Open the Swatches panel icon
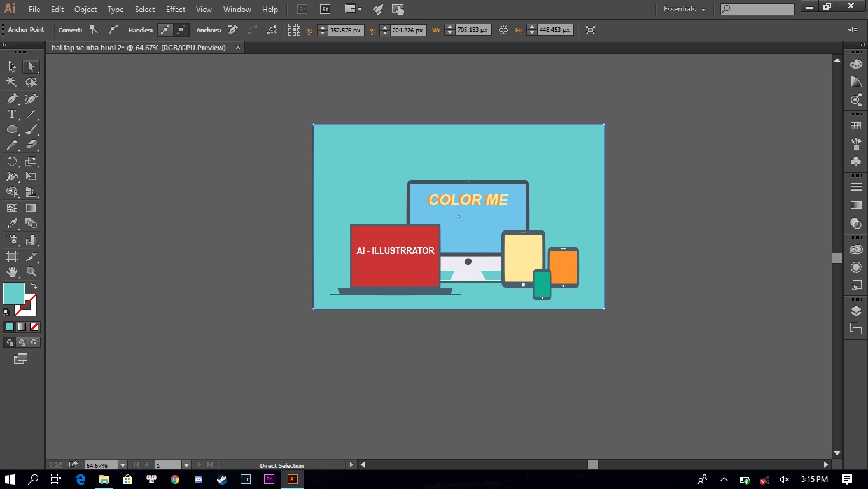This screenshot has width=868, height=489. click(856, 126)
